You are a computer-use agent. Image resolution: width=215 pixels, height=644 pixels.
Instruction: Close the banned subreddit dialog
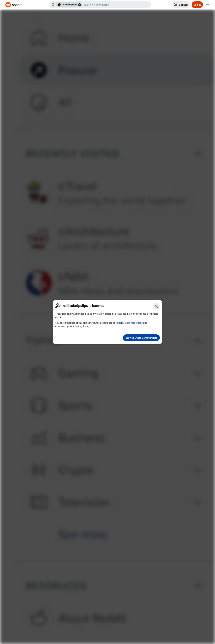156,306
